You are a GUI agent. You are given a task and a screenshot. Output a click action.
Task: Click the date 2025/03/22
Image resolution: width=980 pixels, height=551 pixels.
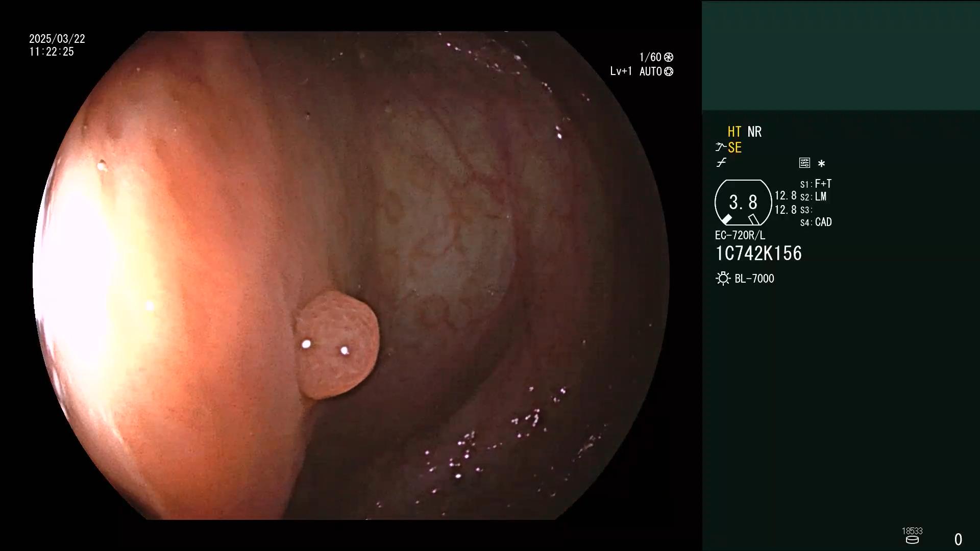[57, 39]
